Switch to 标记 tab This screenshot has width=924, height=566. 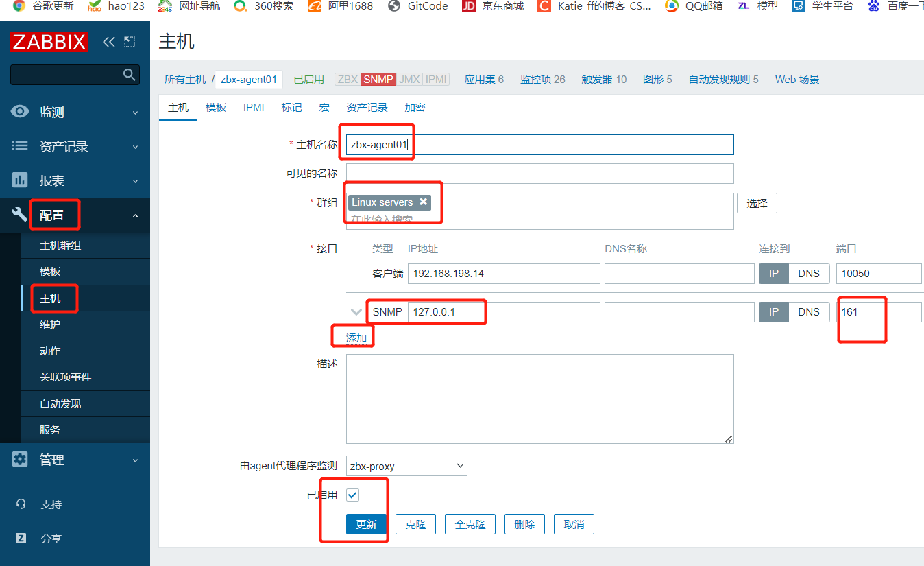pos(291,108)
